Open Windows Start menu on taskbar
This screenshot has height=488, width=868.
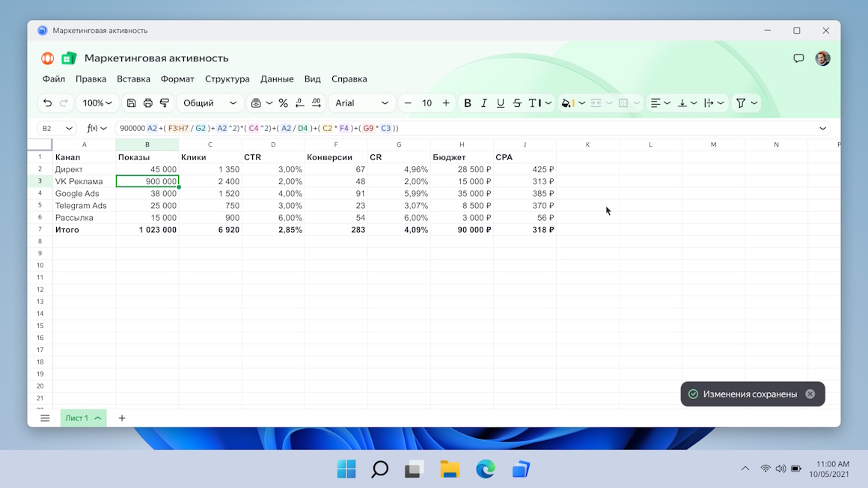pos(346,470)
